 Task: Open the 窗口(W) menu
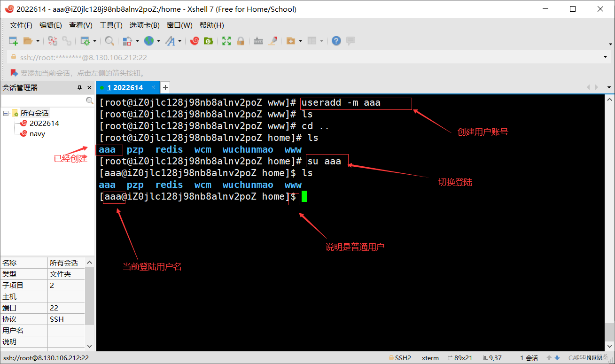tap(179, 25)
